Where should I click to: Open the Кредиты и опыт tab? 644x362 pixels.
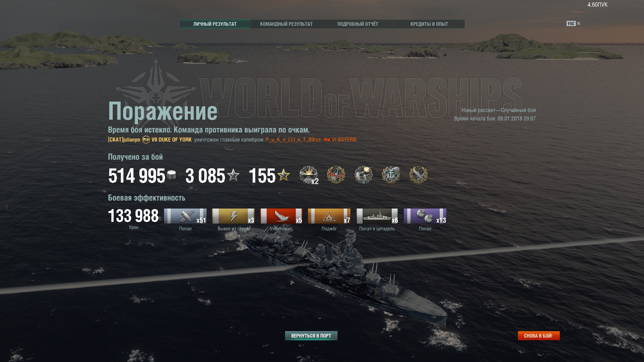click(x=429, y=24)
